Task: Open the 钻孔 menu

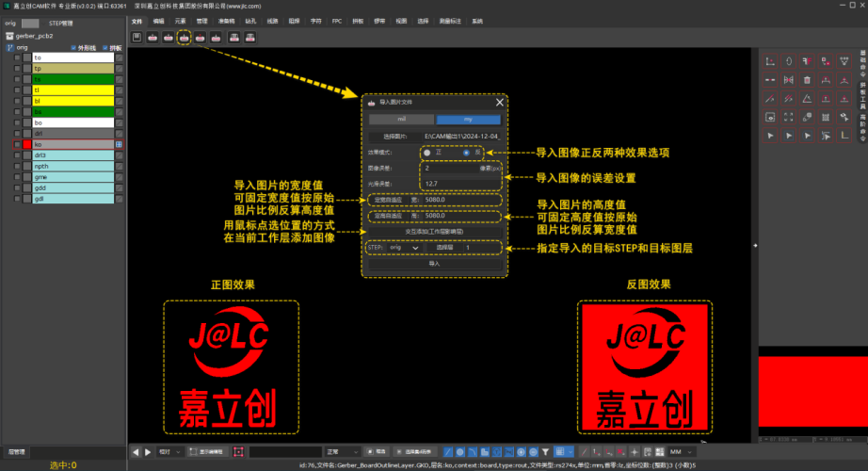Action: click(250, 21)
